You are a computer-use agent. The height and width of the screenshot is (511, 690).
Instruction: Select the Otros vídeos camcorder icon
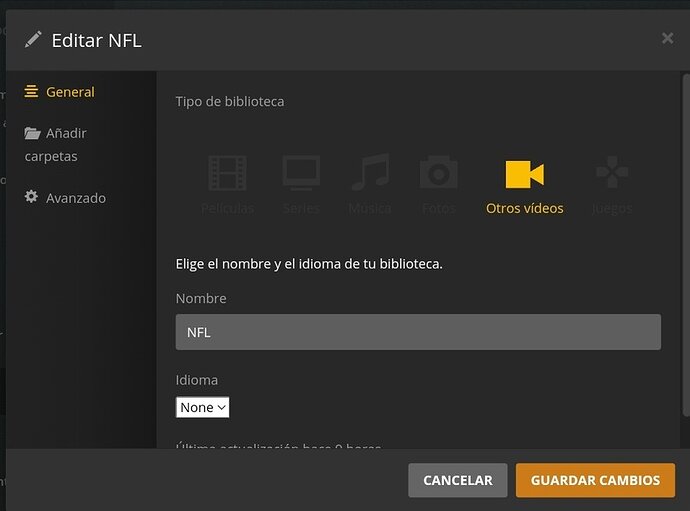point(525,174)
